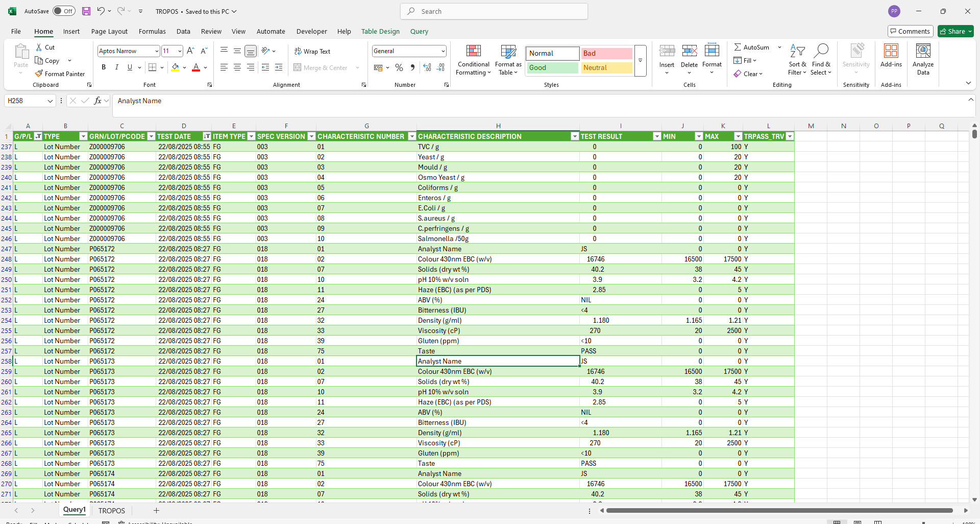
Task: Apply percent style format
Action: pos(399,67)
